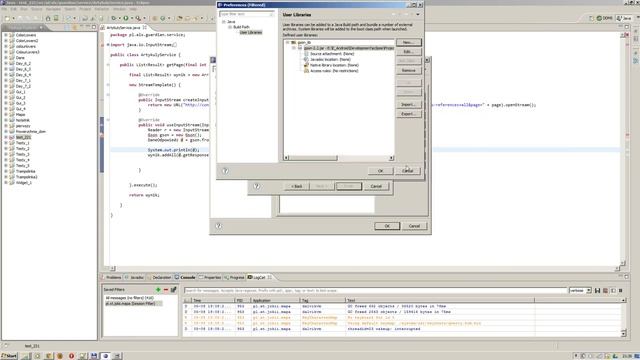Open the ArtykulyService.java editor tab
The image size is (640, 360).
123,28
